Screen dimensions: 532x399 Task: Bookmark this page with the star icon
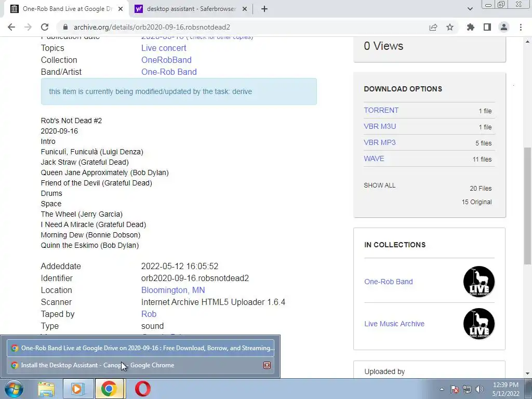click(x=450, y=27)
